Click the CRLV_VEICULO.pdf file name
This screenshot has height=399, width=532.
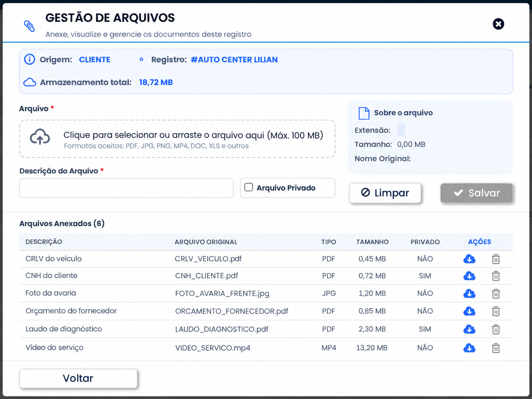pos(208,259)
